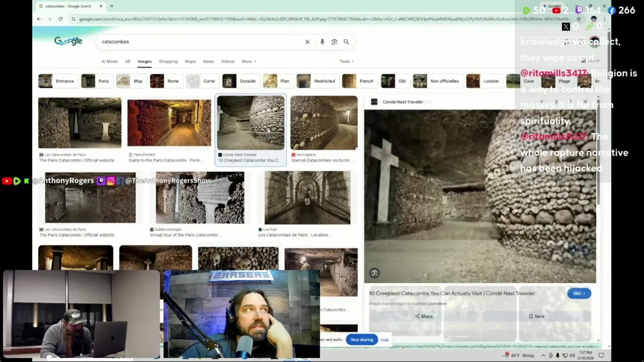This screenshot has width=644, height=362.
Task: Open the Loc'Hall Les Catacombes de Paris thumbnail
Action: 307,197
